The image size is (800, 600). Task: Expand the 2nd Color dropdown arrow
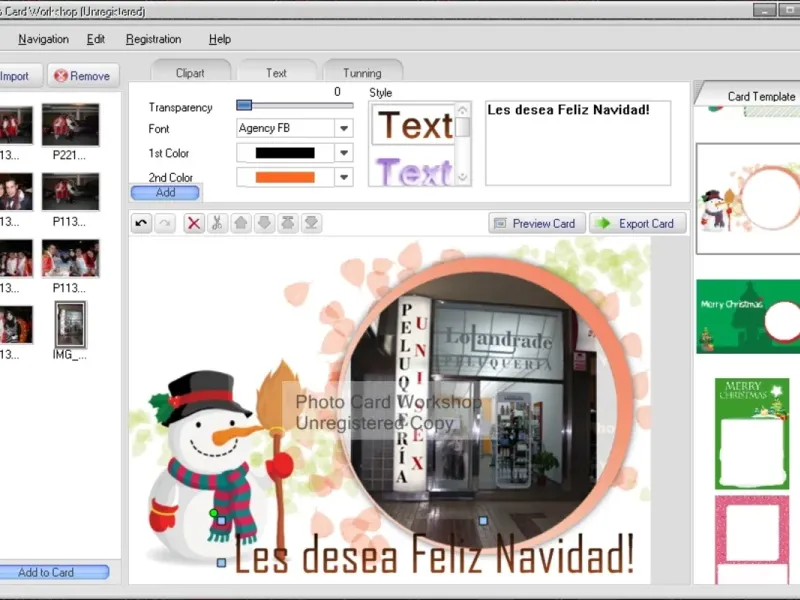[x=344, y=177]
